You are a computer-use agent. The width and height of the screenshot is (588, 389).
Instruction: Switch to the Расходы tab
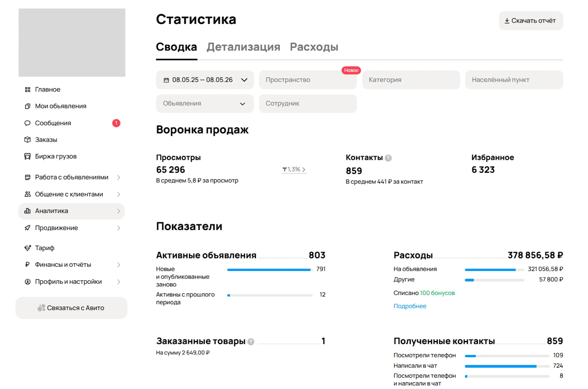[x=314, y=47]
